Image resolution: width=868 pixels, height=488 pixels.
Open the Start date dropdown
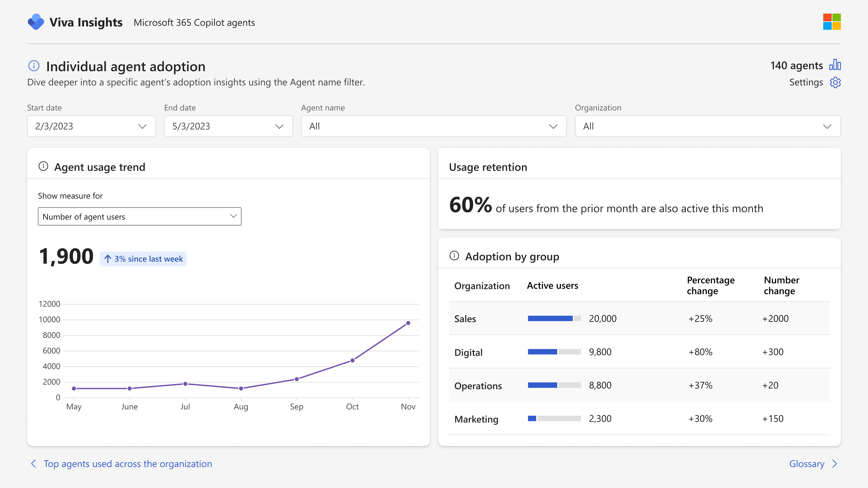click(91, 126)
